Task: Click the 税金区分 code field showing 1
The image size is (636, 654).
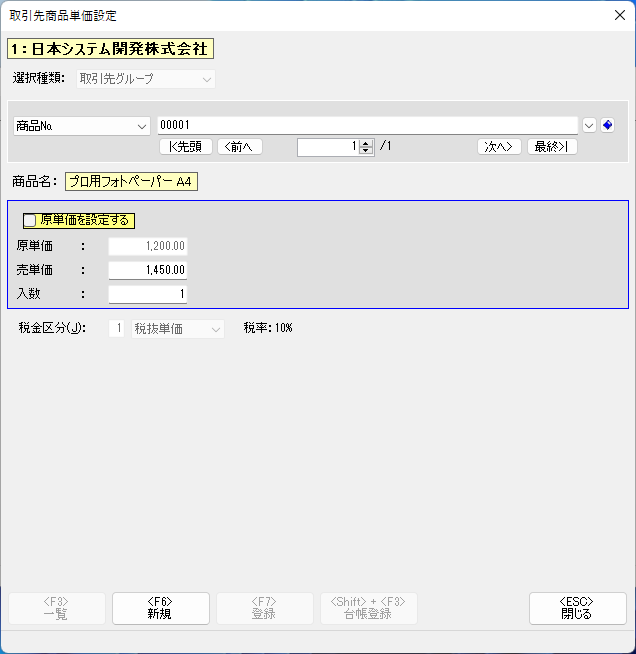Action: (116, 329)
